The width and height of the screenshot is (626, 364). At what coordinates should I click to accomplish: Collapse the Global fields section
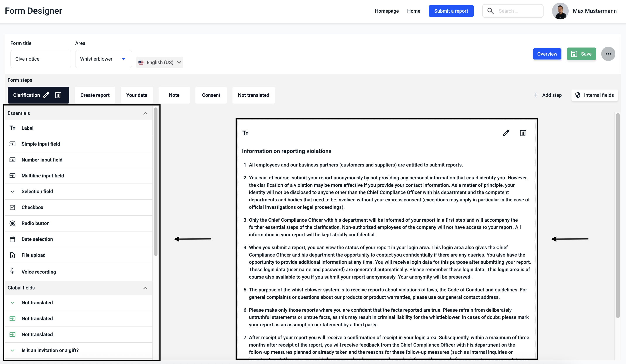point(145,288)
